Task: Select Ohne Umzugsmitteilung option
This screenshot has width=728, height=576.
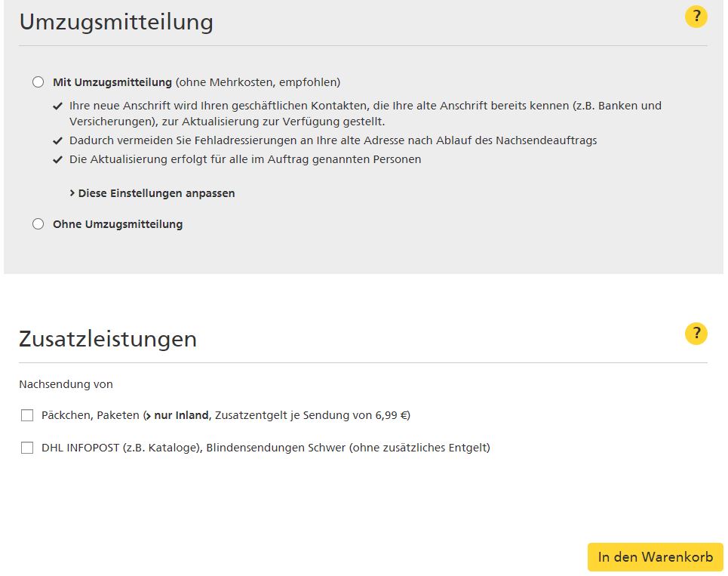Action: pyautogui.click(x=38, y=223)
